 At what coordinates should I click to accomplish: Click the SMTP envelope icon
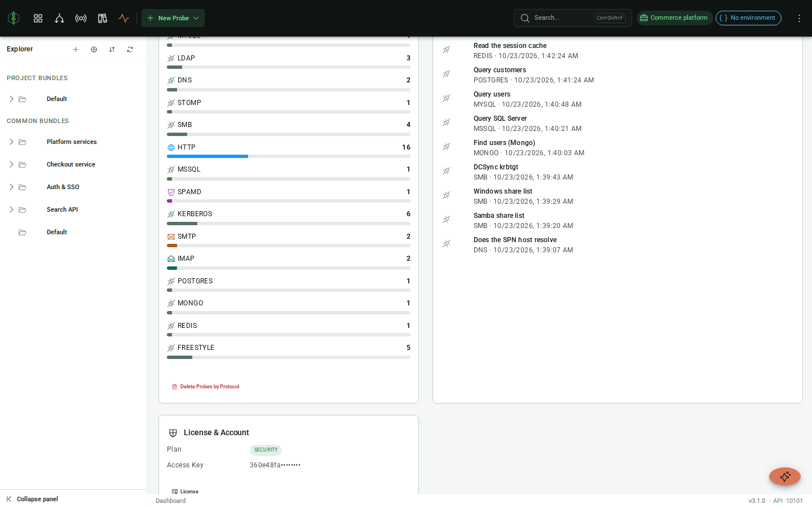click(x=171, y=237)
